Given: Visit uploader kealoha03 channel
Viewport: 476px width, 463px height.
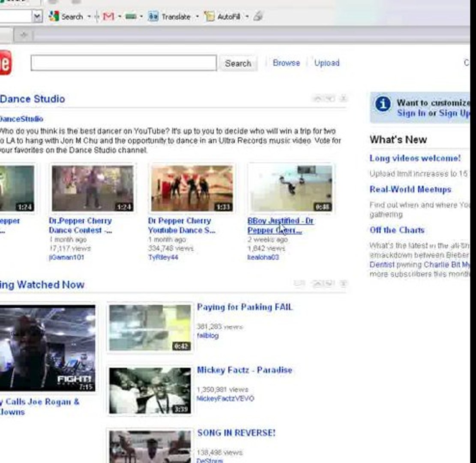Looking at the screenshot, I should [x=263, y=257].
